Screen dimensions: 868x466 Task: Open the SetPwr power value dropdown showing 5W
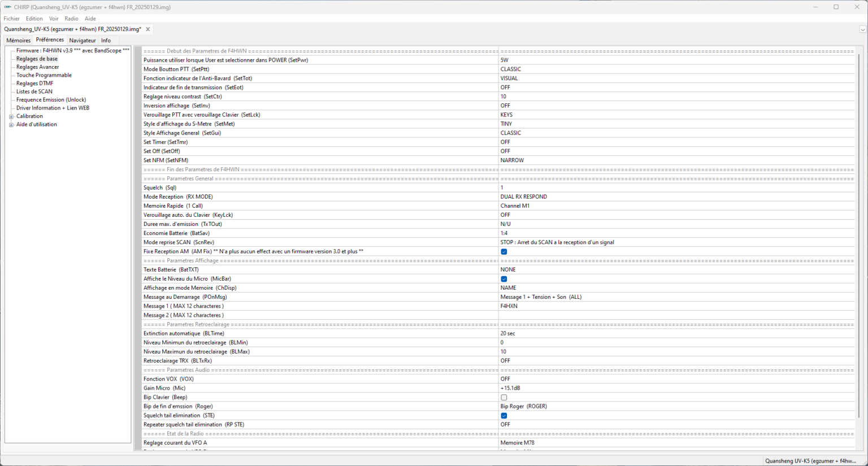[676, 60]
